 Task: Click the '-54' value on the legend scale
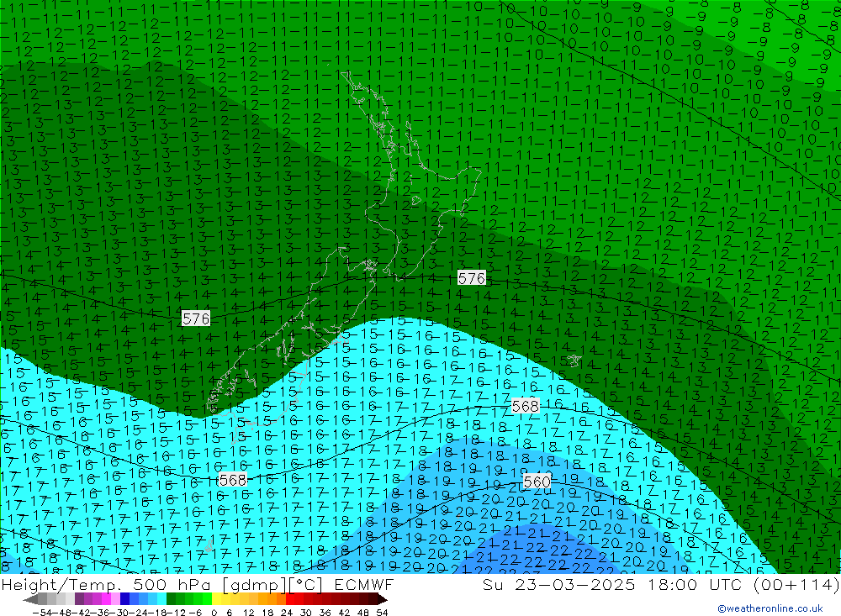click(42, 613)
